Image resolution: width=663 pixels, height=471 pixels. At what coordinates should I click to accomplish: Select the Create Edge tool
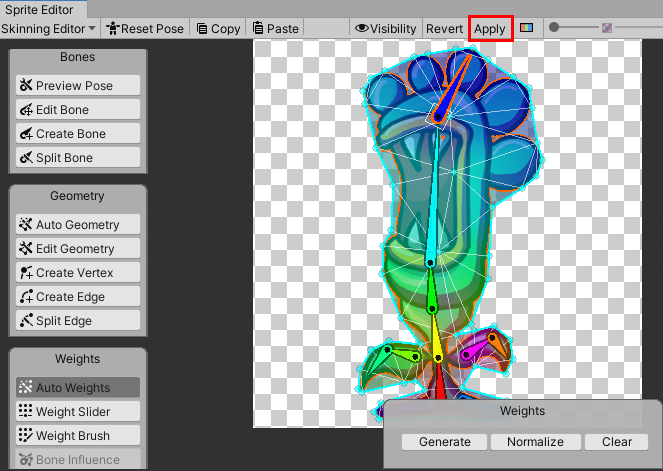coord(77,297)
